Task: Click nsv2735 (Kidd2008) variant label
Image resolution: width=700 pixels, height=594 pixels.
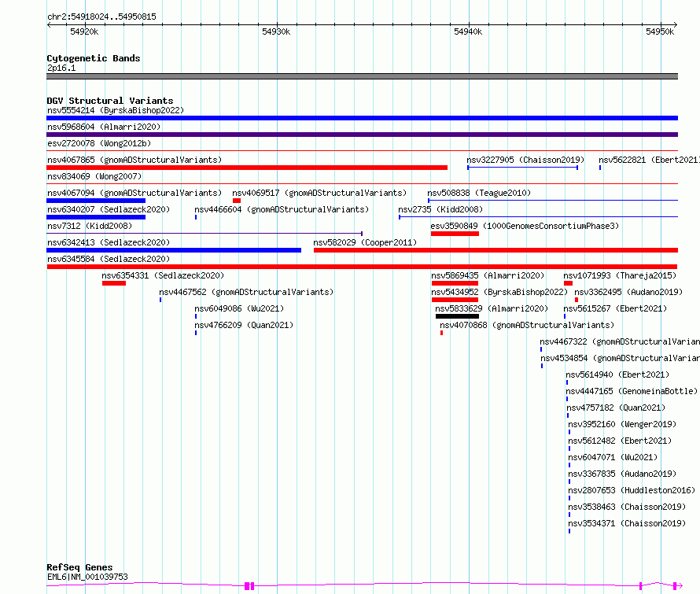Action: [x=440, y=209]
